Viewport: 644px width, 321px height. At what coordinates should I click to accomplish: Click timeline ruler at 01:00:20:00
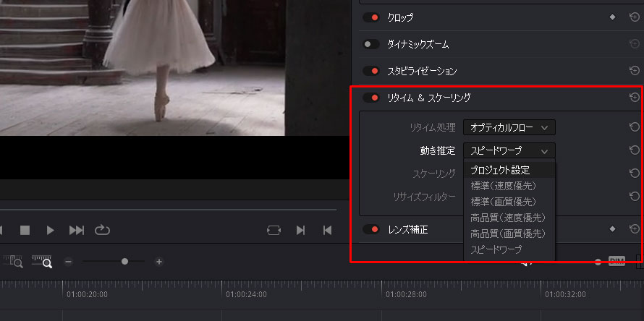(x=87, y=294)
